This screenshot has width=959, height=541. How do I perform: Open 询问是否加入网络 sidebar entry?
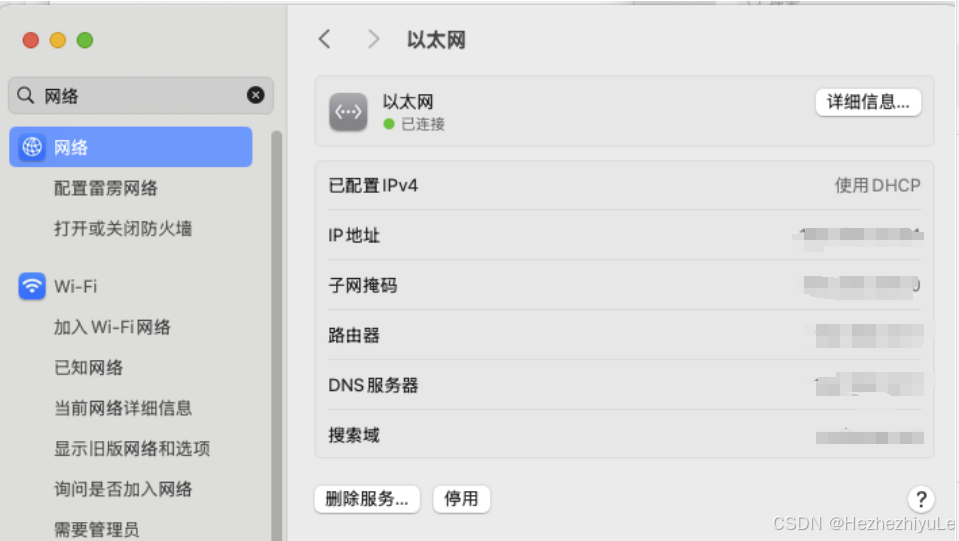pyautogui.click(x=123, y=488)
